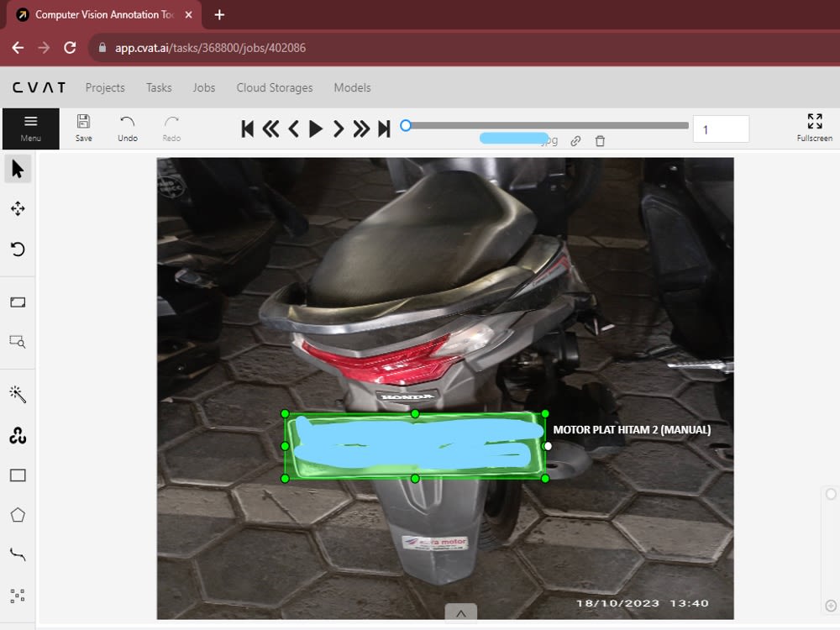Click the white rotation handle of rectangle
Image resolution: width=840 pixels, height=630 pixels.
pyautogui.click(x=548, y=446)
